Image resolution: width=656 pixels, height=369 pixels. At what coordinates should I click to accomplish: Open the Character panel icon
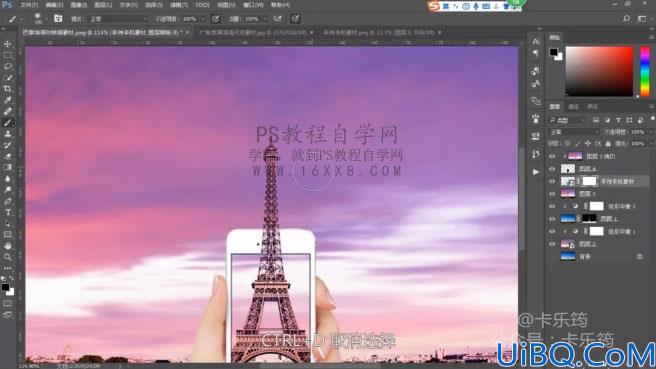[536, 41]
